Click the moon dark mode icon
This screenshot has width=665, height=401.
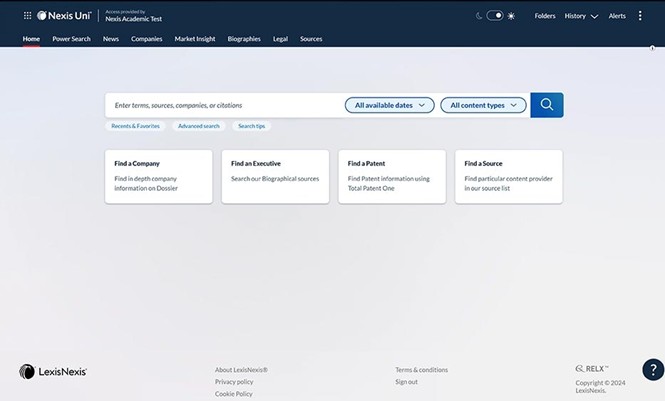(x=478, y=16)
